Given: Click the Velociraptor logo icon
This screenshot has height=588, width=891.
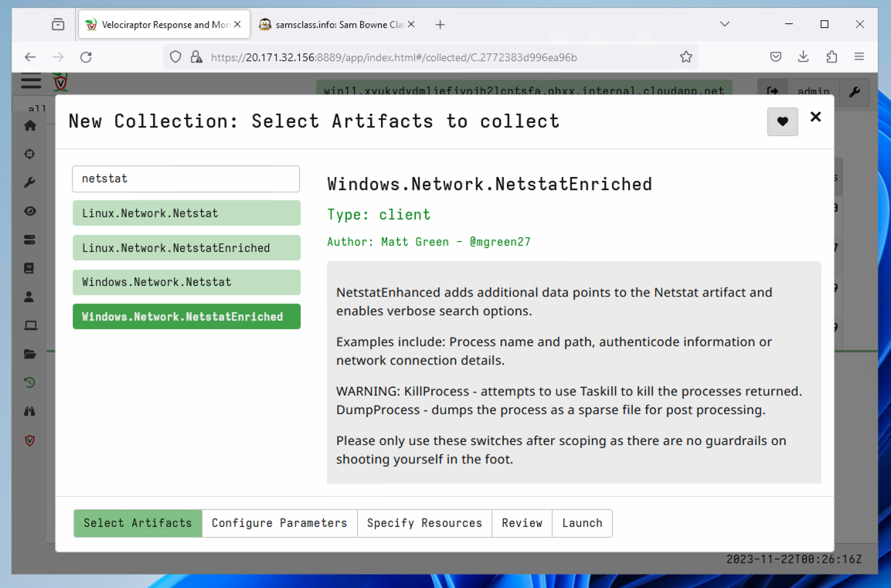Looking at the screenshot, I should coord(60,83).
